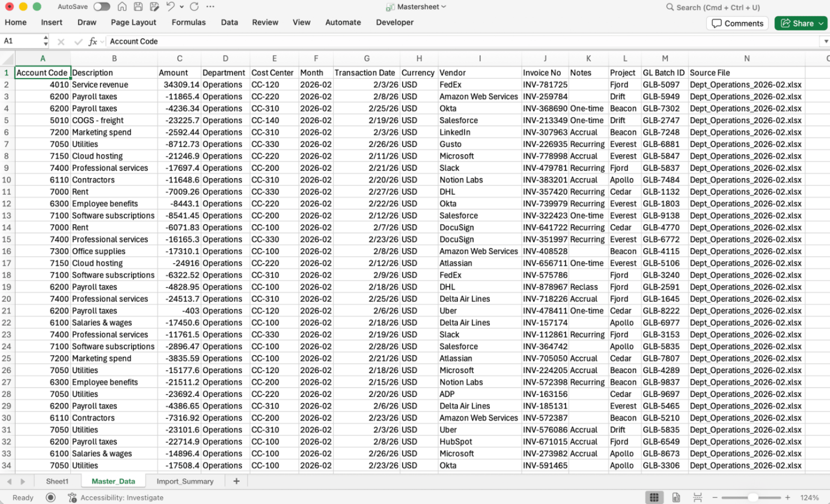Screen dimensions: 830x504
Task: Open the Comments pane
Action: pyautogui.click(x=737, y=23)
